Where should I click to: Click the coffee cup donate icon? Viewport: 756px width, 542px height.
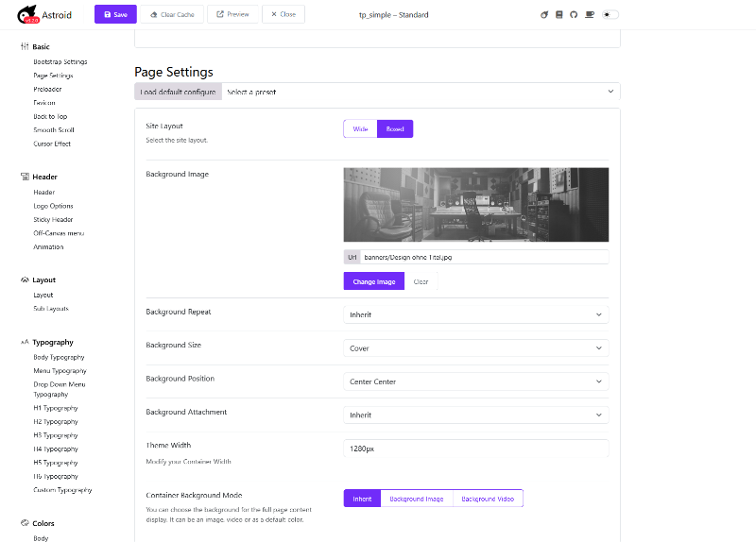(589, 14)
